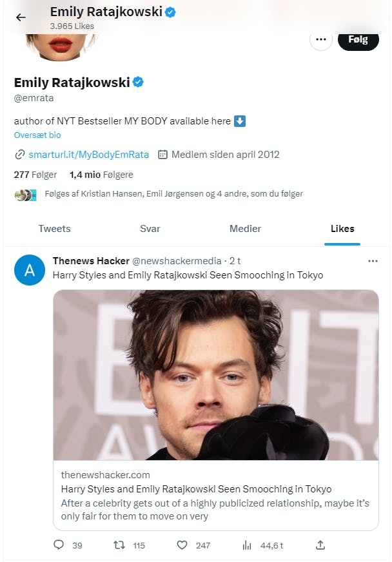View tweet analytics bar chart icon
The image size is (392, 562).
click(247, 545)
